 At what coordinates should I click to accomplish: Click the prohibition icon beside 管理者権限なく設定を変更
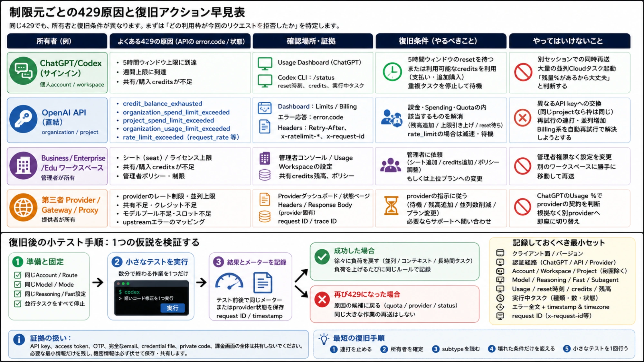pyautogui.click(x=522, y=166)
